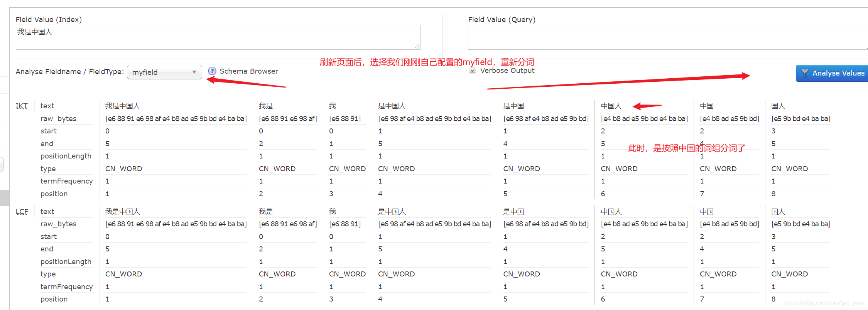The width and height of the screenshot is (868, 310).
Task: Select IKT text token 是中国人
Action: point(392,106)
